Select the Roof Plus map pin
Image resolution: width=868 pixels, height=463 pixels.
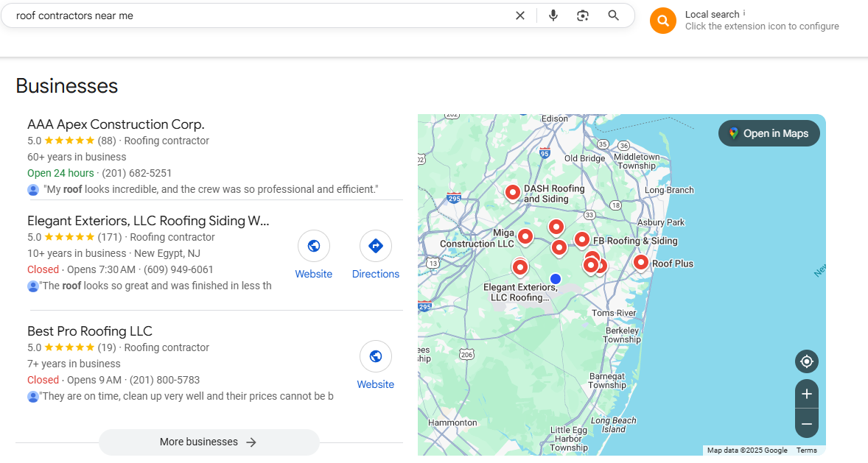[x=641, y=263]
